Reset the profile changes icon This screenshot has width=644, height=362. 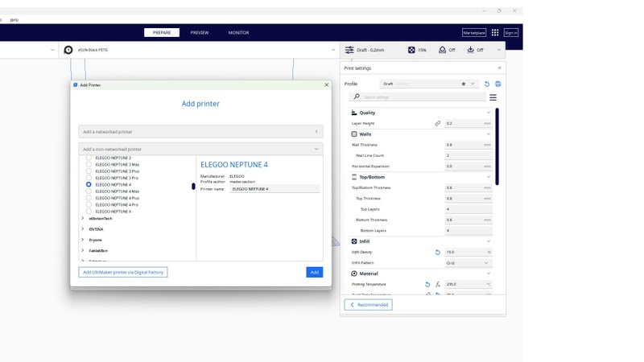(487, 84)
